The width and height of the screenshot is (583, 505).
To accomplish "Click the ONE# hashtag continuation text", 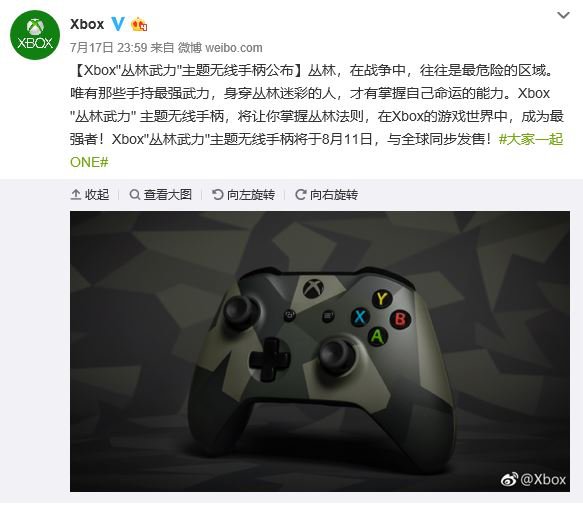I will click(89, 162).
